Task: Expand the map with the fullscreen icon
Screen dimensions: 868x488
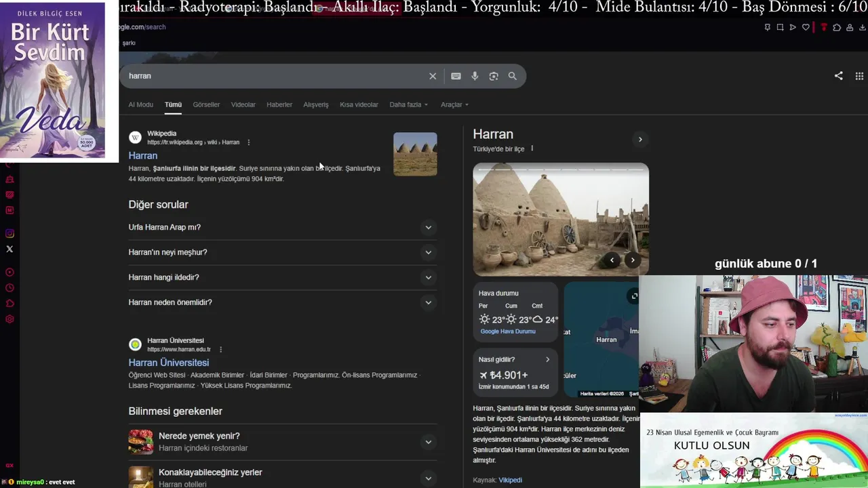Action: [634, 296]
